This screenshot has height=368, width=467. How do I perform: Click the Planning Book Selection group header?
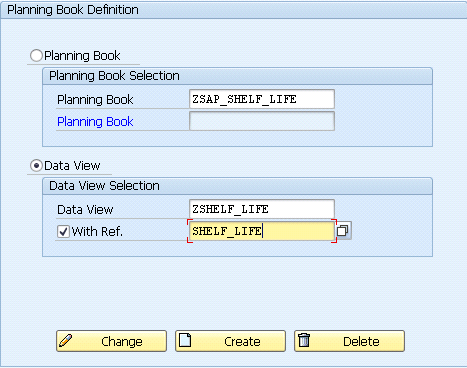pyautogui.click(x=237, y=76)
